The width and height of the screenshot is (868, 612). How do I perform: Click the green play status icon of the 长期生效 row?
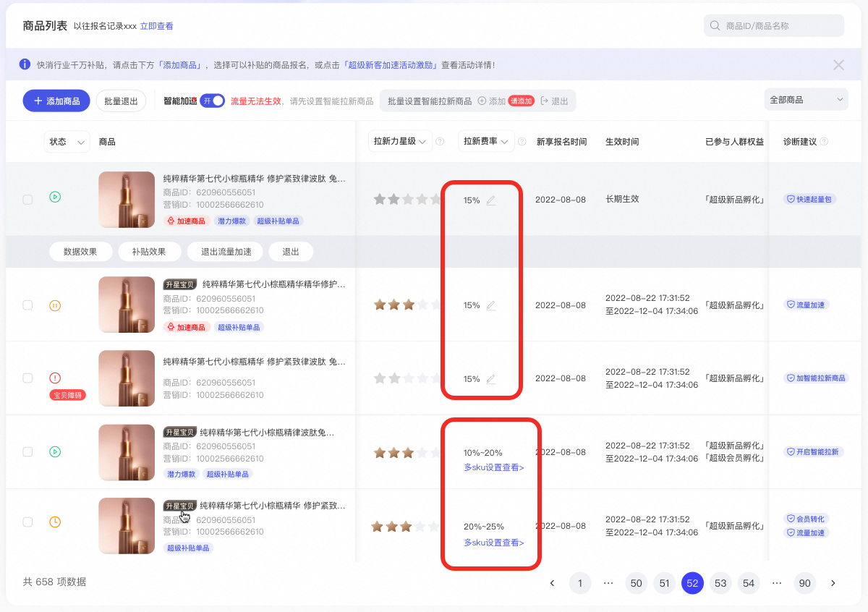tap(55, 197)
